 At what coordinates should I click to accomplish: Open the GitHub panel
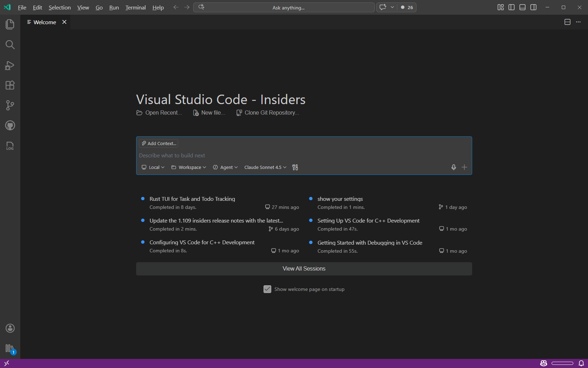10,125
